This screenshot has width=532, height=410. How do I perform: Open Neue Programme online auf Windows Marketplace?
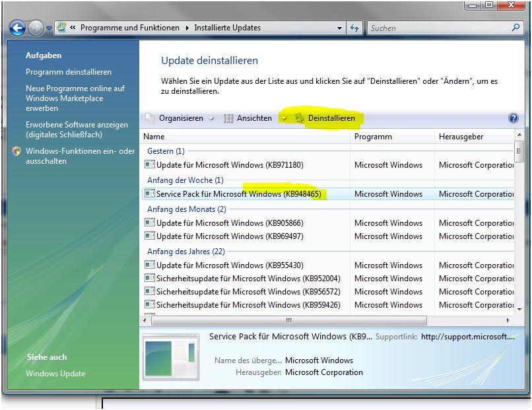[75, 98]
